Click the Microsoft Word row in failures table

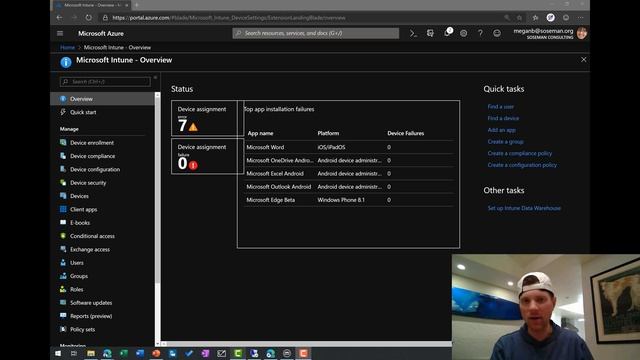(x=349, y=147)
